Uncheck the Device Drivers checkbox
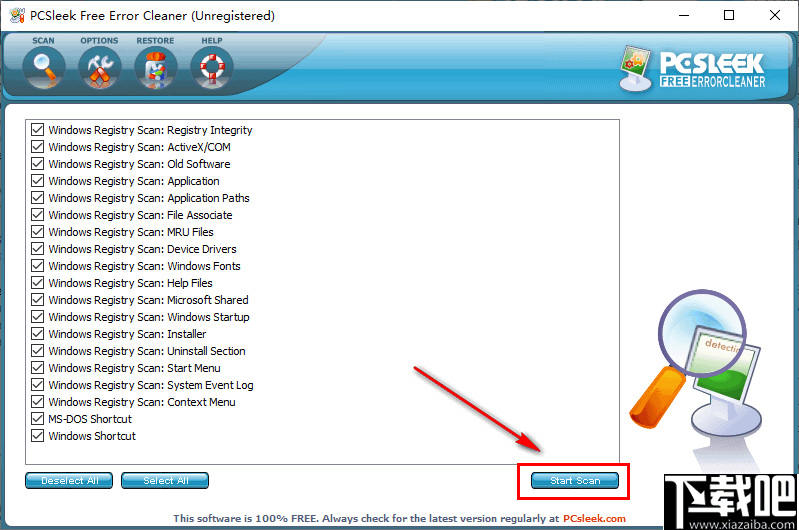799x530 pixels. click(37, 249)
